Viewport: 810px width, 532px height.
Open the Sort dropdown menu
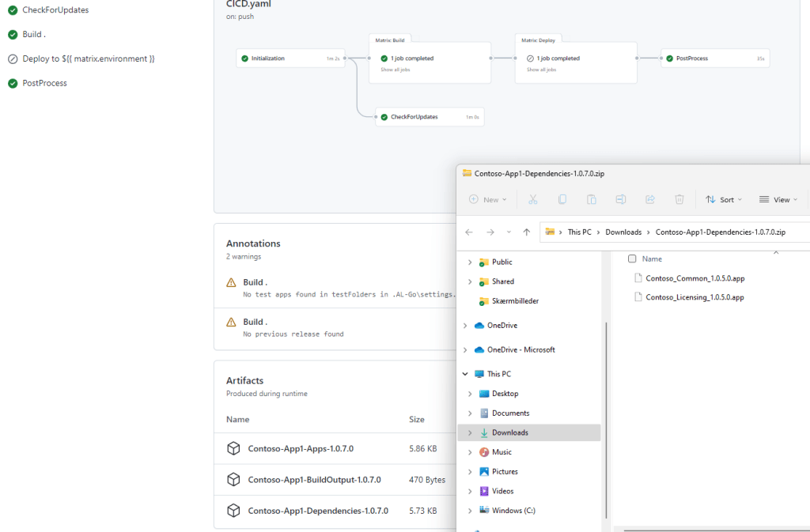pyautogui.click(x=724, y=200)
